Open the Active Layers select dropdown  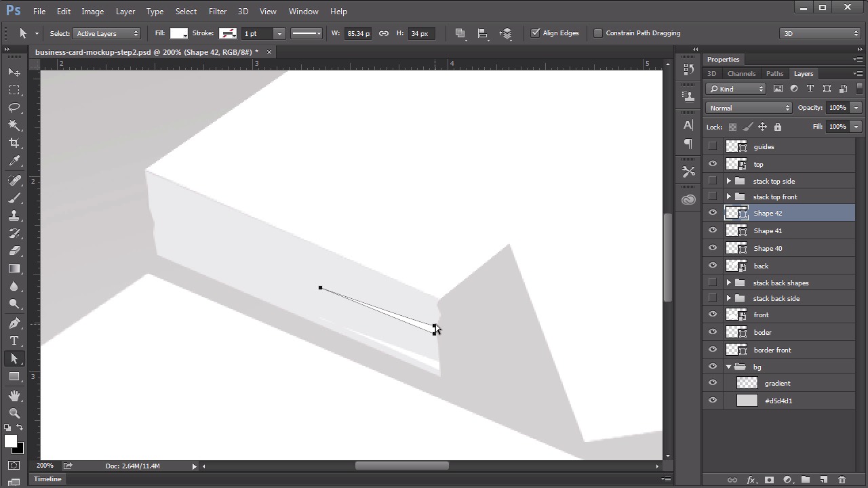coord(106,33)
